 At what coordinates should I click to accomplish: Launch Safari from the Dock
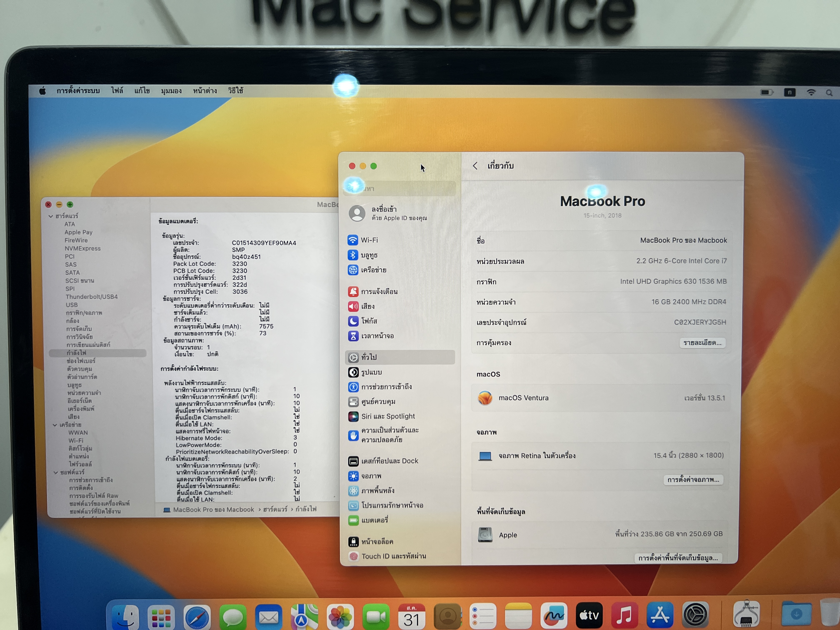pos(197,617)
